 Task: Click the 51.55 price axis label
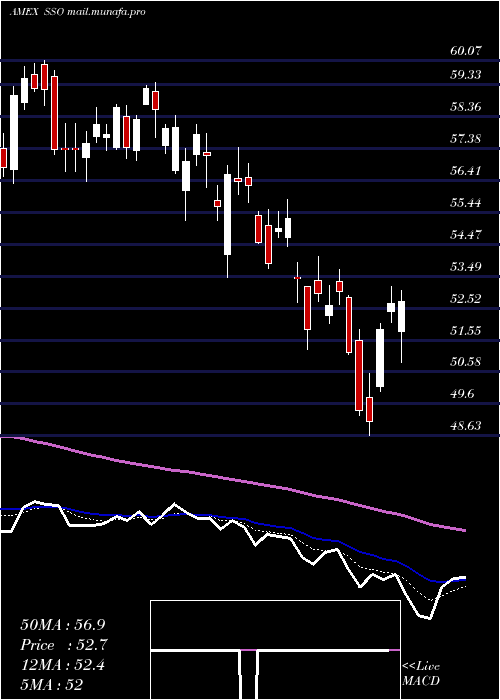[x=466, y=330]
